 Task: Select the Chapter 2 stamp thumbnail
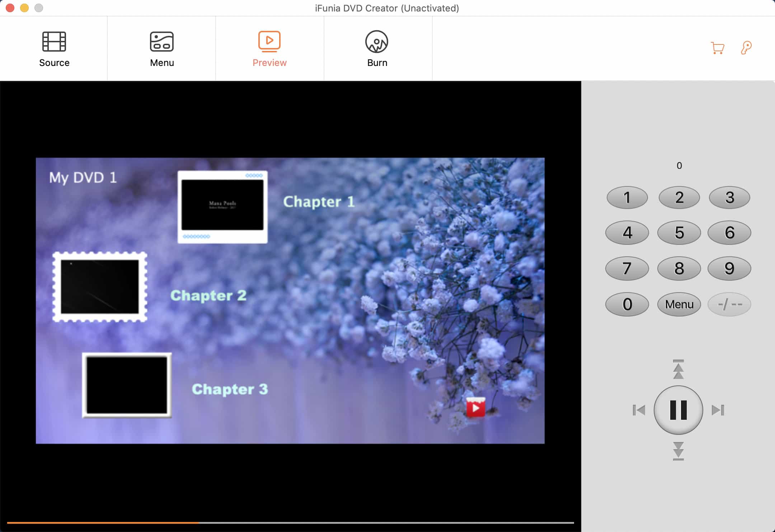pos(100,287)
